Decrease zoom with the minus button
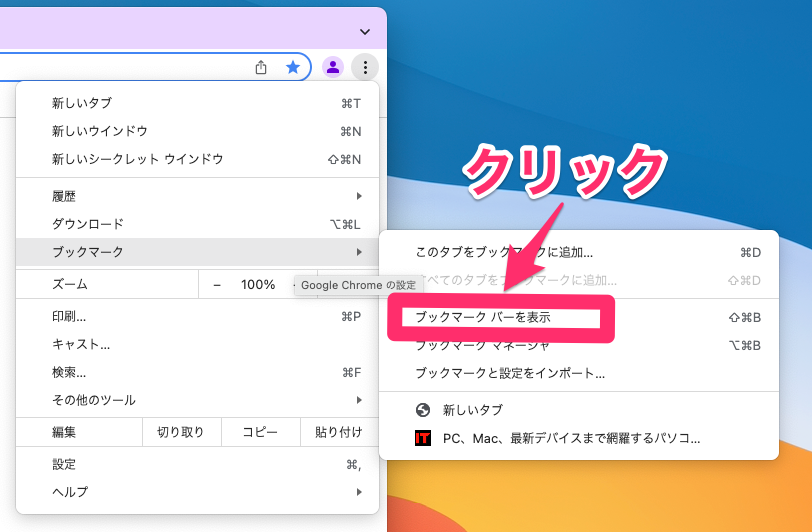The width and height of the screenshot is (812, 532). [217, 284]
